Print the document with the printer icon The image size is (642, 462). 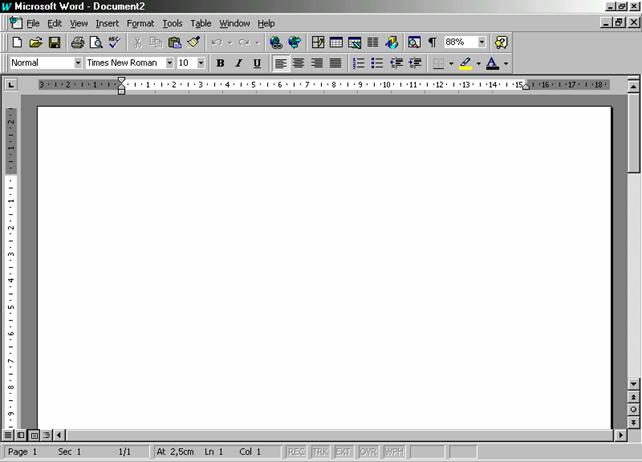coord(78,43)
